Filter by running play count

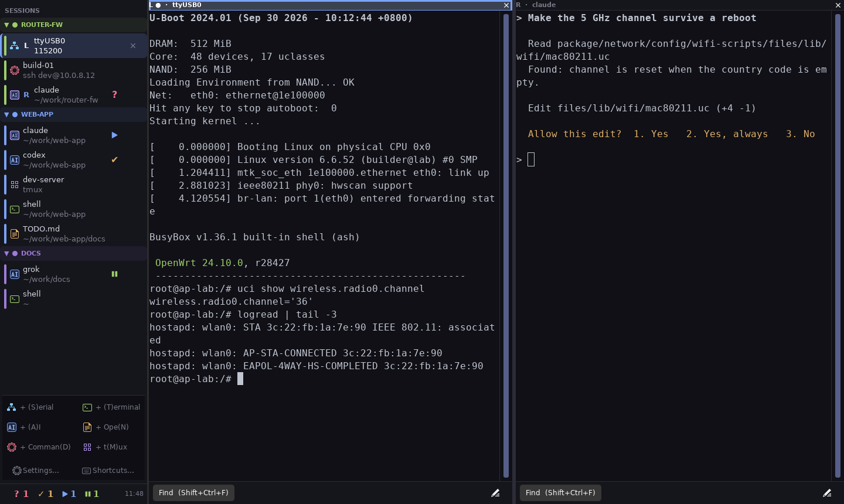point(69,494)
